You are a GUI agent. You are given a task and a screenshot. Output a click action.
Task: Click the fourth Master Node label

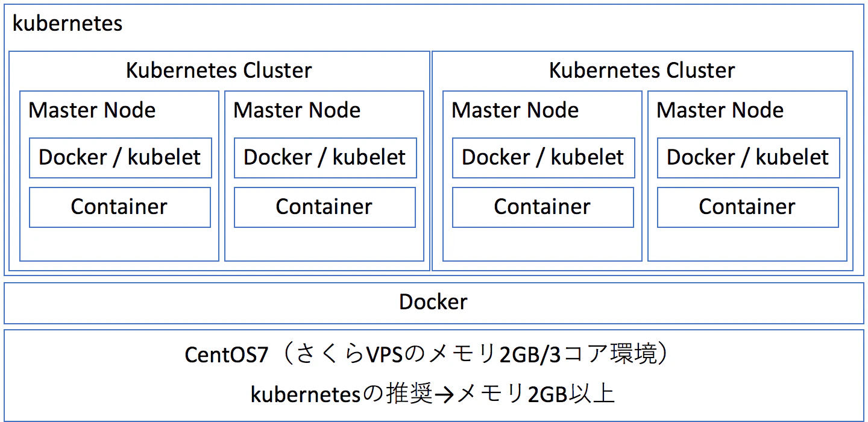[x=720, y=110]
